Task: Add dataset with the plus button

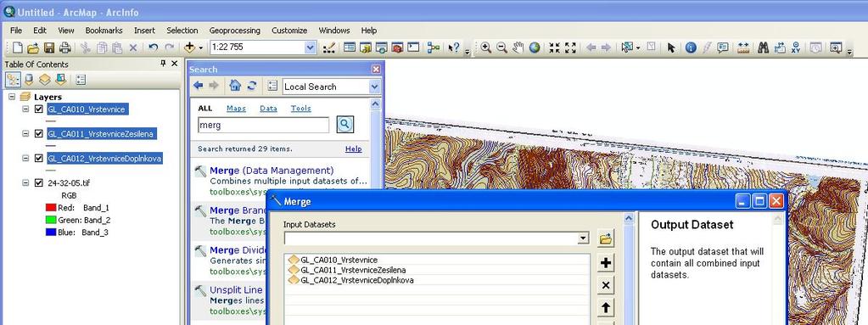Action: 606,262
